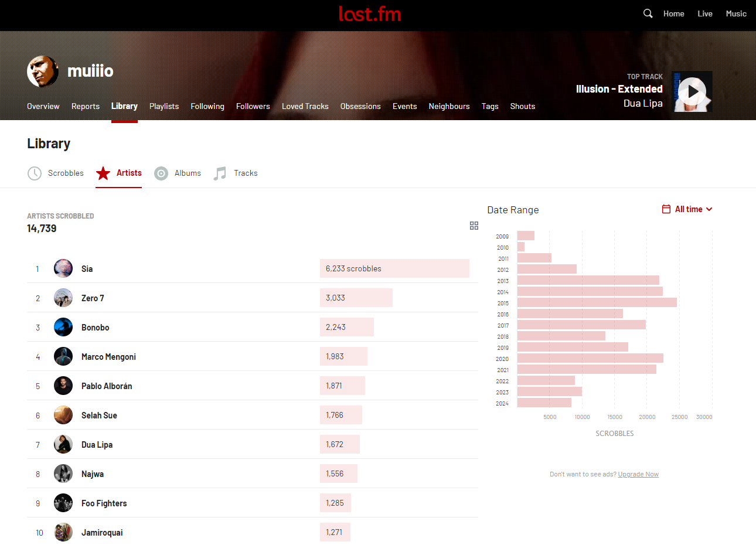Click the Tracks music note icon
This screenshot has height=545, width=756.
pyautogui.click(x=220, y=173)
